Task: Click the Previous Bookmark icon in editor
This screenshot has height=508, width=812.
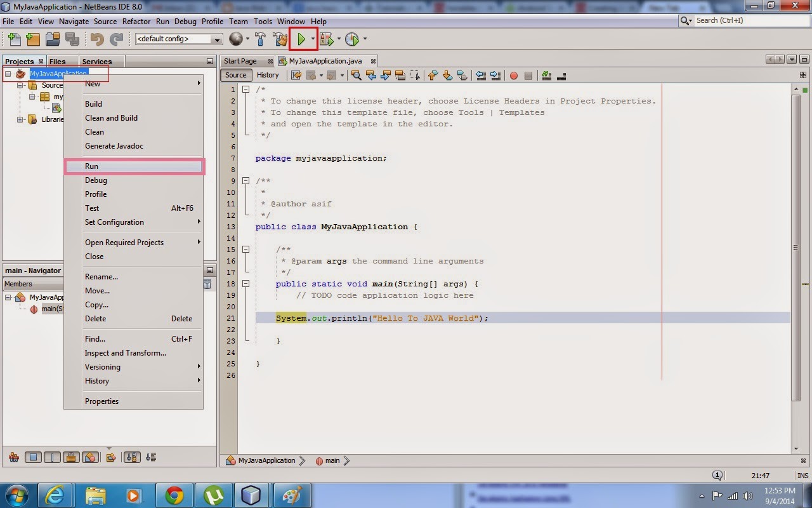Action: tap(433, 75)
